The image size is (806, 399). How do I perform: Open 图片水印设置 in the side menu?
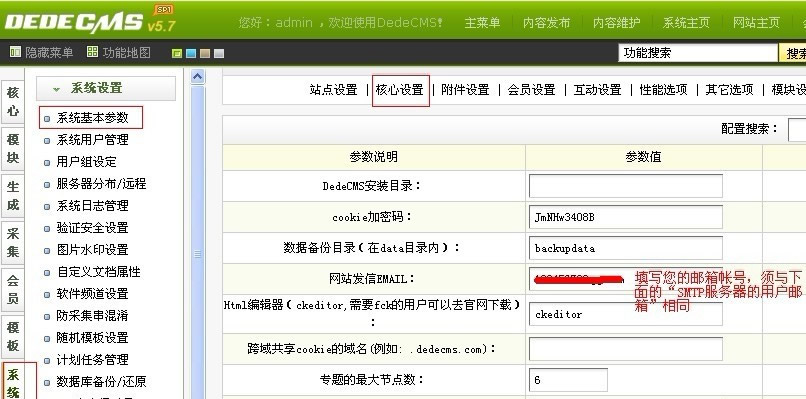92,250
